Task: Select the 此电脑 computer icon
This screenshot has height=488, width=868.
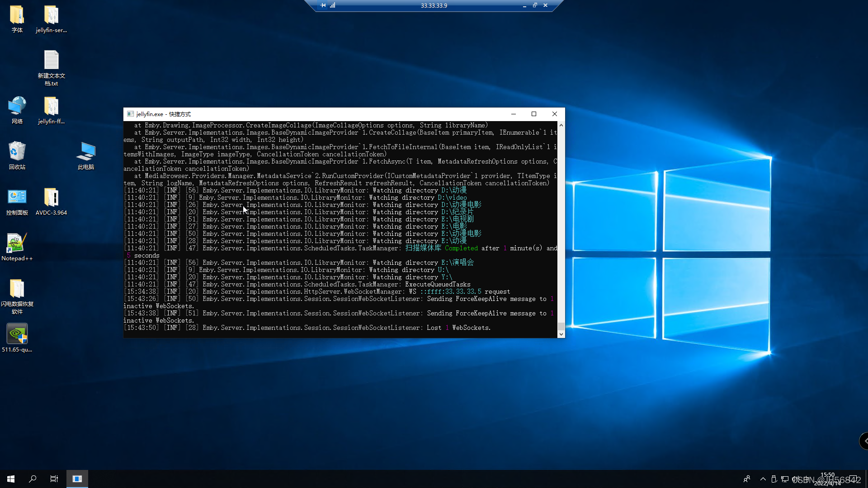Action: [x=85, y=152]
